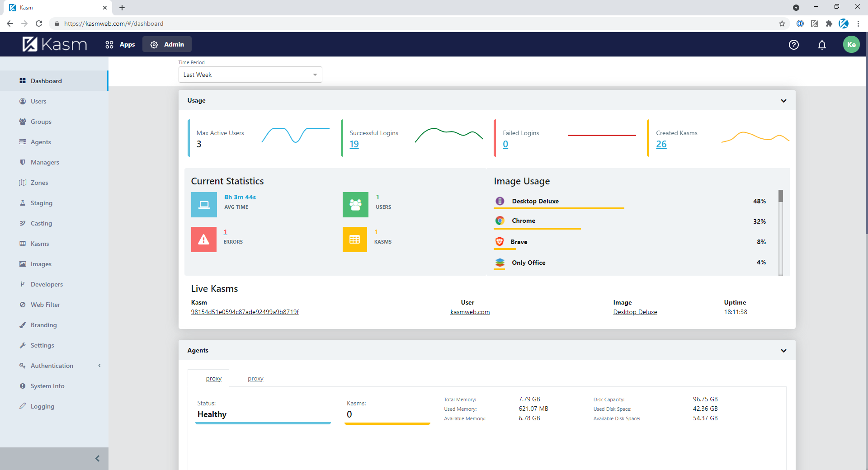Open the Admin section
The height and width of the screenshot is (470, 868).
(167, 44)
